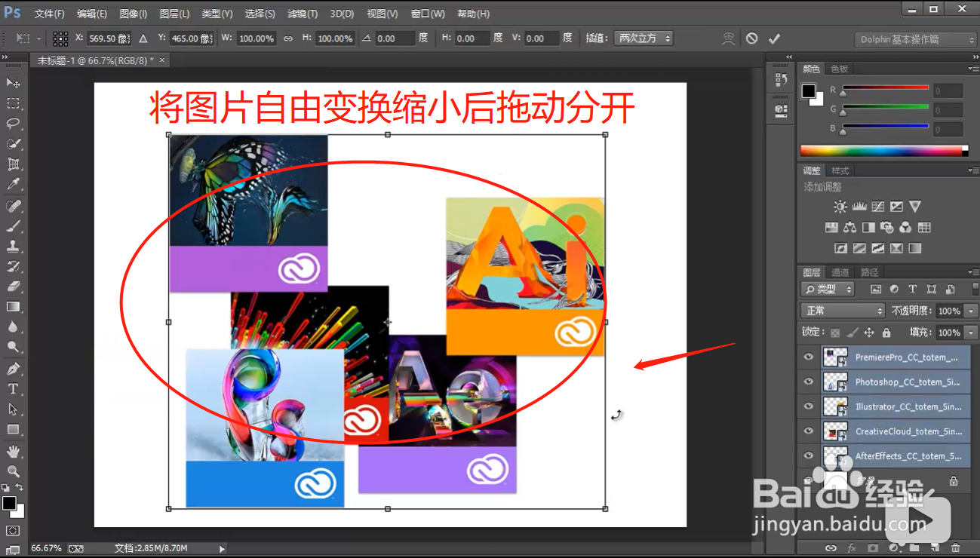Open the blend mode dropdown showing 正常
Image resolution: width=980 pixels, height=558 pixels.
click(842, 310)
